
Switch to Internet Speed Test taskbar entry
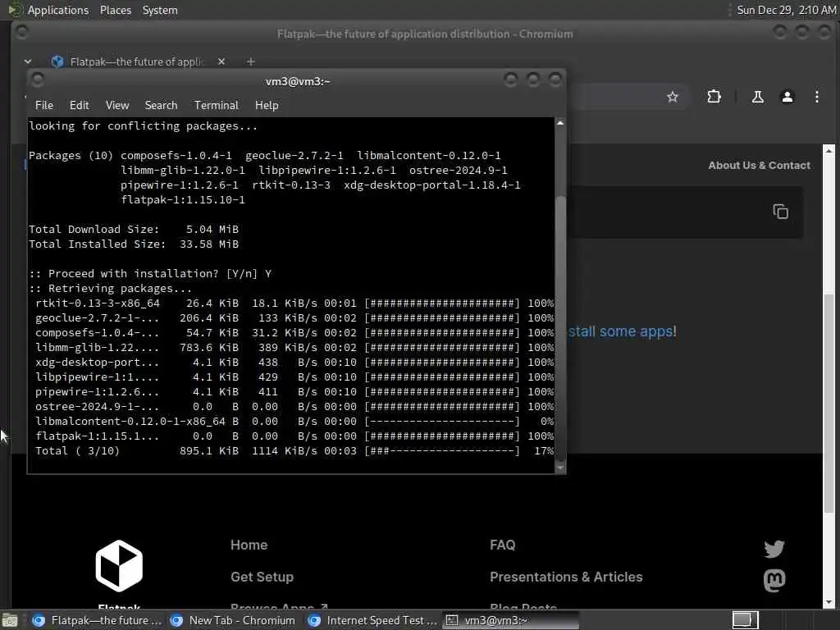[x=372, y=620]
